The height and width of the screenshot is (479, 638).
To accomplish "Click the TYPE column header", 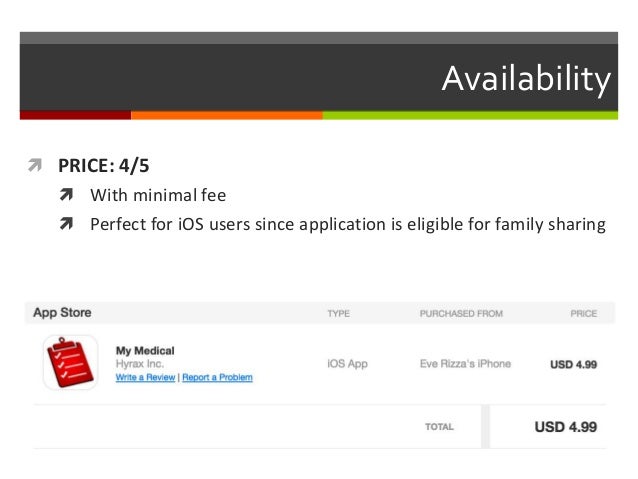I will pos(339,313).
